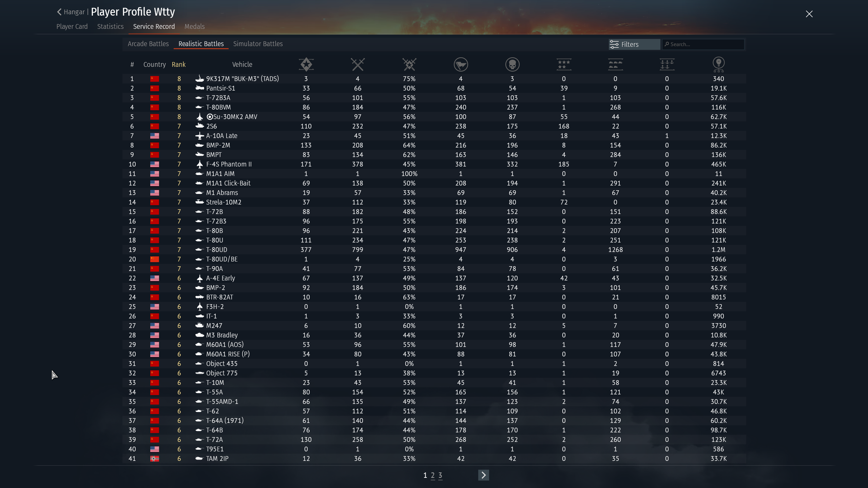Switch to Simulator Battles tab
This screenshot has height=488, width=868.
pos(258,44)
